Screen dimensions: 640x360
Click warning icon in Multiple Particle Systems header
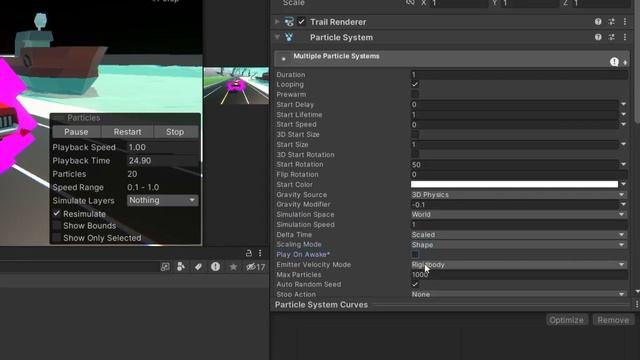[614, 62]
